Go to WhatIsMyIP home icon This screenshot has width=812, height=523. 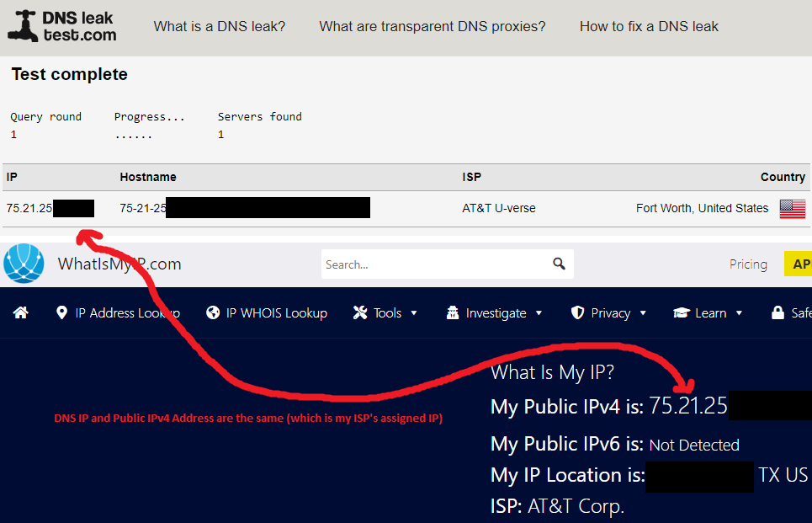(21, 312)
